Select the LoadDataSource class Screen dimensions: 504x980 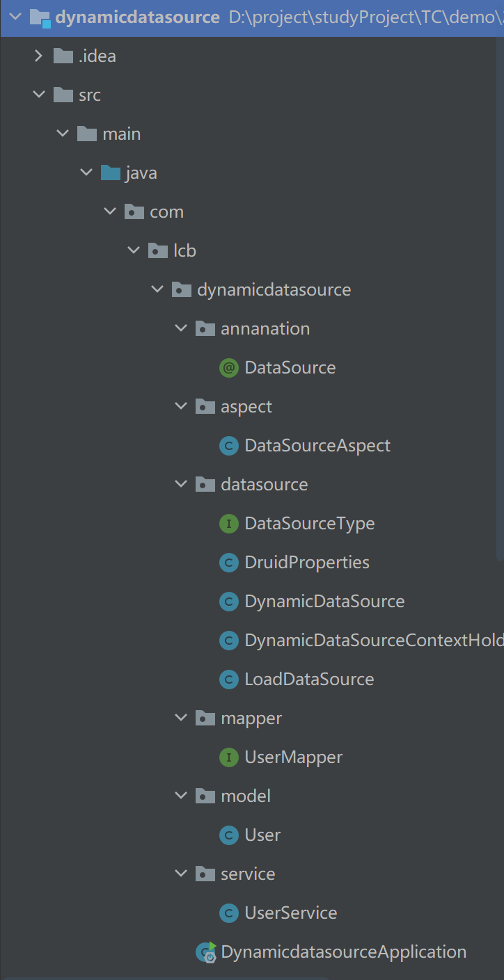309,680
